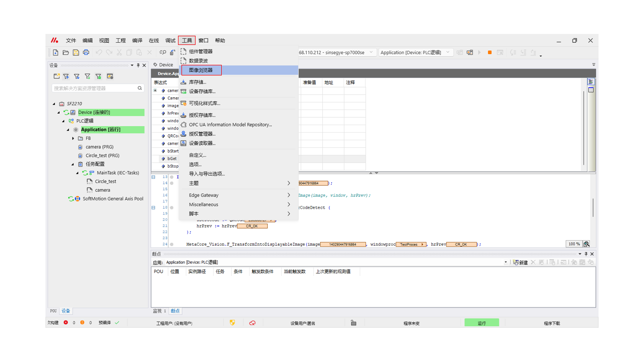Expand the FB folder in device tree
This screenshot has width=644, height=362.
(x=73, y=138)
